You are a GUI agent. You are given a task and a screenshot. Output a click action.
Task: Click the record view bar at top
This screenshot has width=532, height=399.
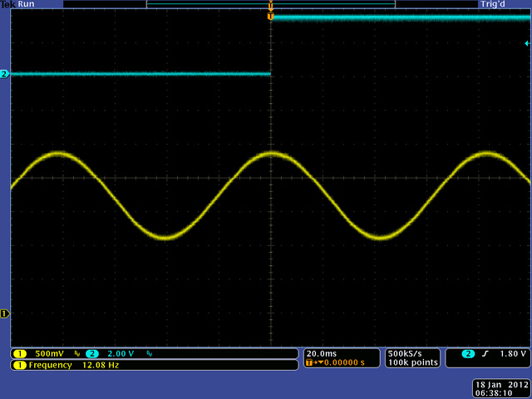click(x=270, y=4)
